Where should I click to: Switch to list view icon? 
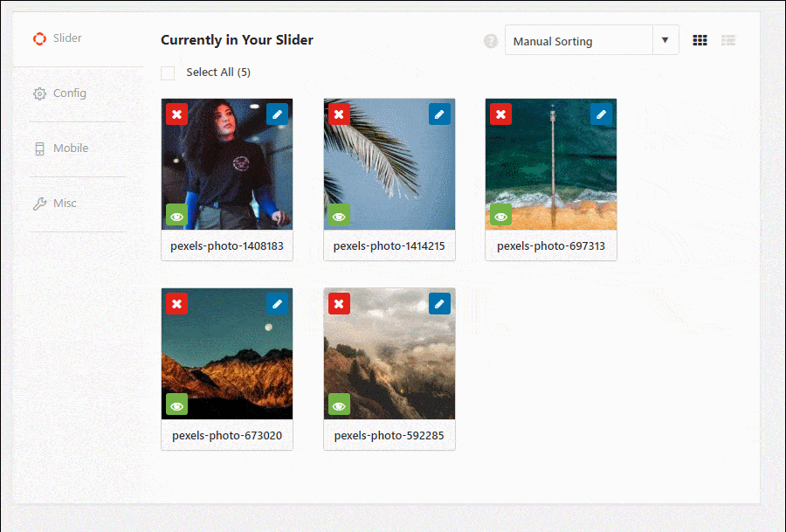point(728,40)
